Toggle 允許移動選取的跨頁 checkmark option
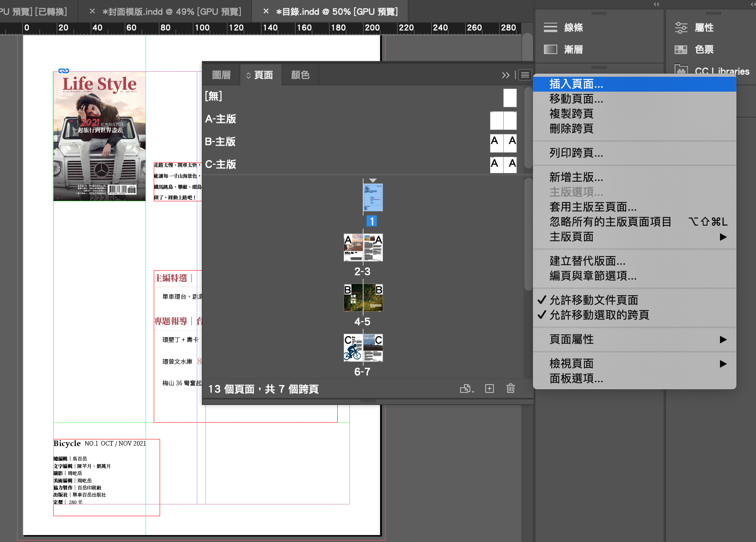 pyautogui.click(x=599, y=315)
